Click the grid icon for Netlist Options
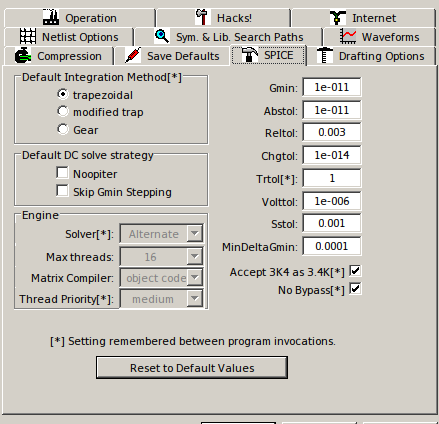439x424 pixels. [28, 36]
